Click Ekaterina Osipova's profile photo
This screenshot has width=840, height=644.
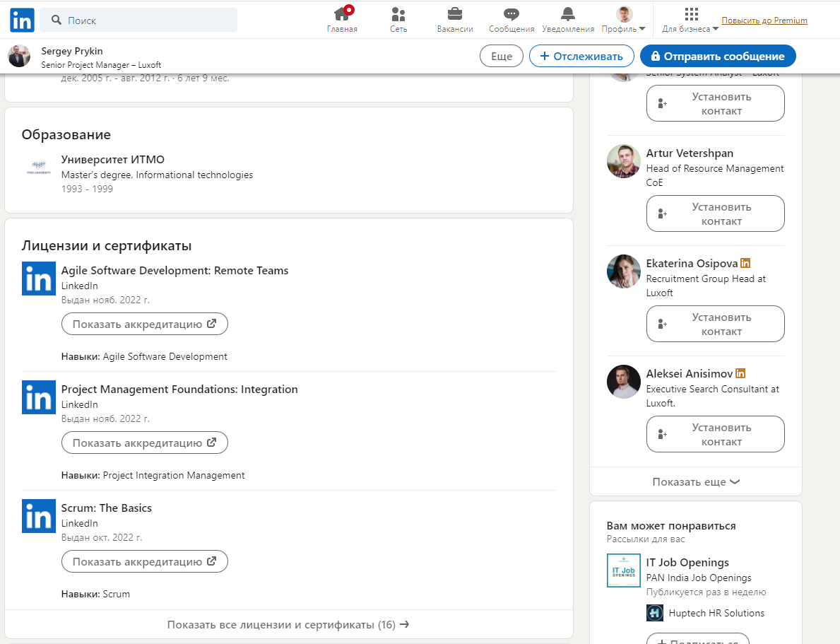pos(624,271)
